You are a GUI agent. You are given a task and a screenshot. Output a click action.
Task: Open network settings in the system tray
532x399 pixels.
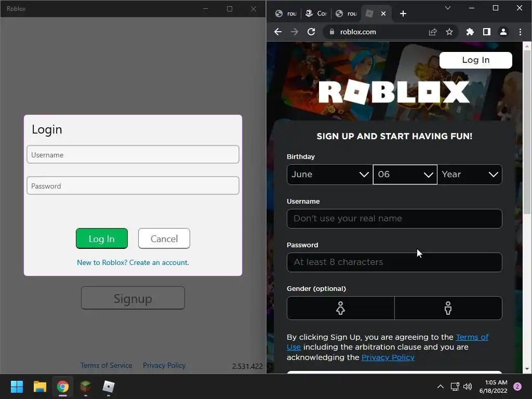coord(455,387)
